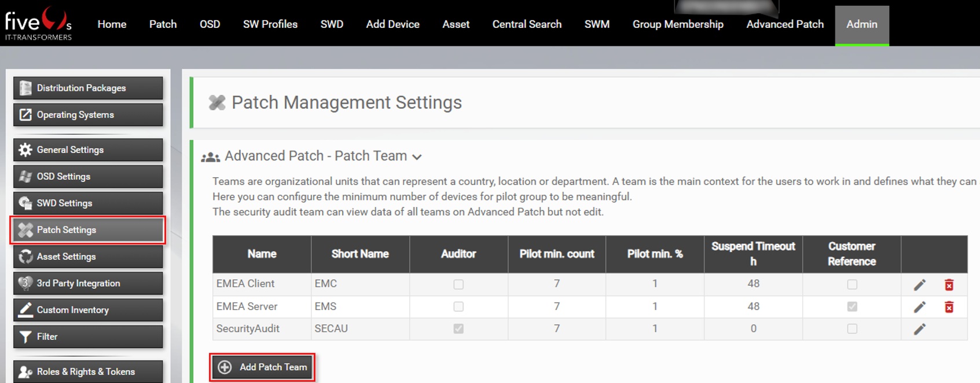Edit the SecurityAudit team with pencil icon
The height and width of the screenshot is (383, 980).
tap(919, 329)
